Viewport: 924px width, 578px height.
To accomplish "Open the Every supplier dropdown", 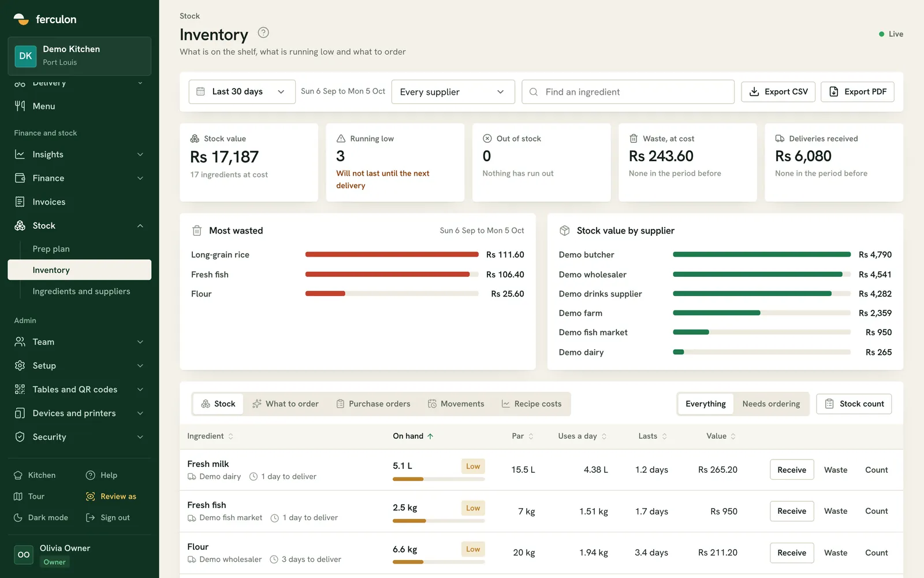I will tap(453, 92).
